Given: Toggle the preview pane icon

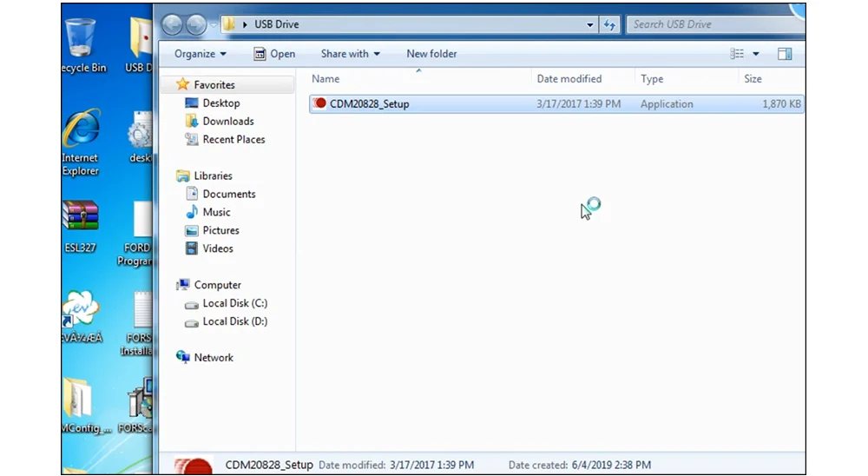Looking at the screenshot, I should point(785,54).
